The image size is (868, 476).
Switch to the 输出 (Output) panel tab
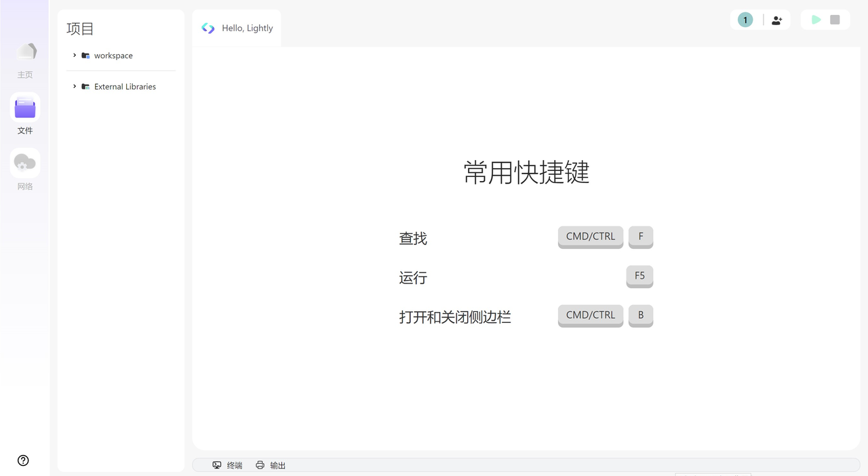point(278,465)
